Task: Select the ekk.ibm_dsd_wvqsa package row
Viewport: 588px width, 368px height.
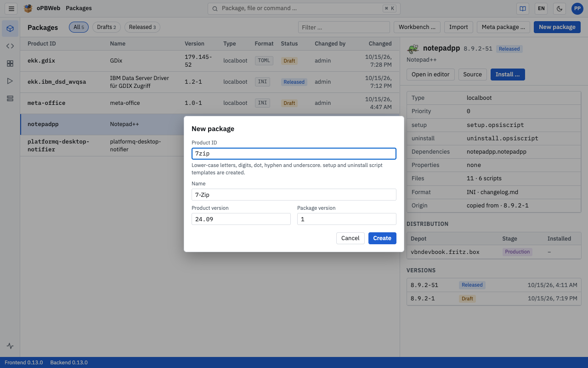Action: coord(210,82)
